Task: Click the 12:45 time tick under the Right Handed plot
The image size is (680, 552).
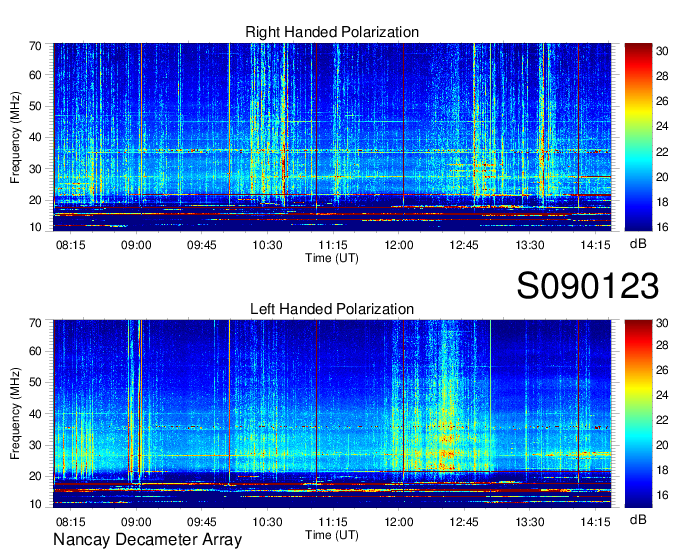Action: (464, 245)
